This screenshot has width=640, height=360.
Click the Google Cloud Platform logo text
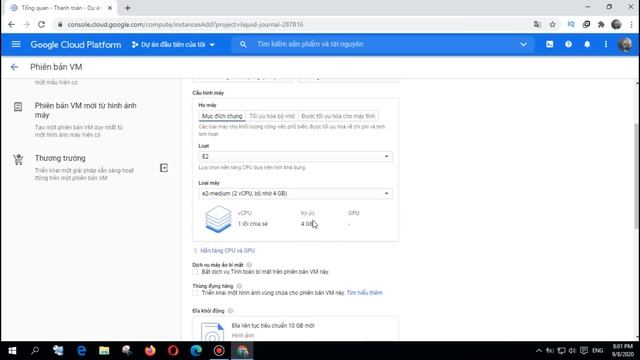[76, 44]
